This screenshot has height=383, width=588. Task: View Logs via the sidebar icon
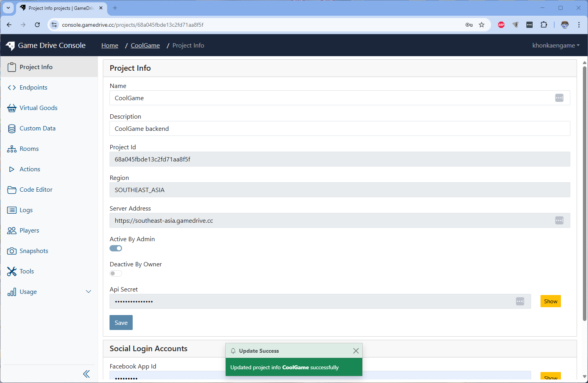12,210
